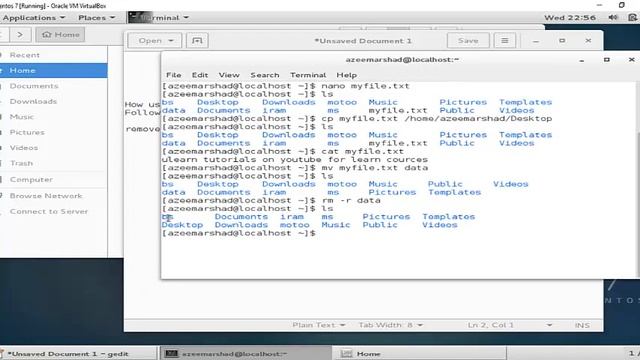Open the terminal Search menu

pos(265,75)
